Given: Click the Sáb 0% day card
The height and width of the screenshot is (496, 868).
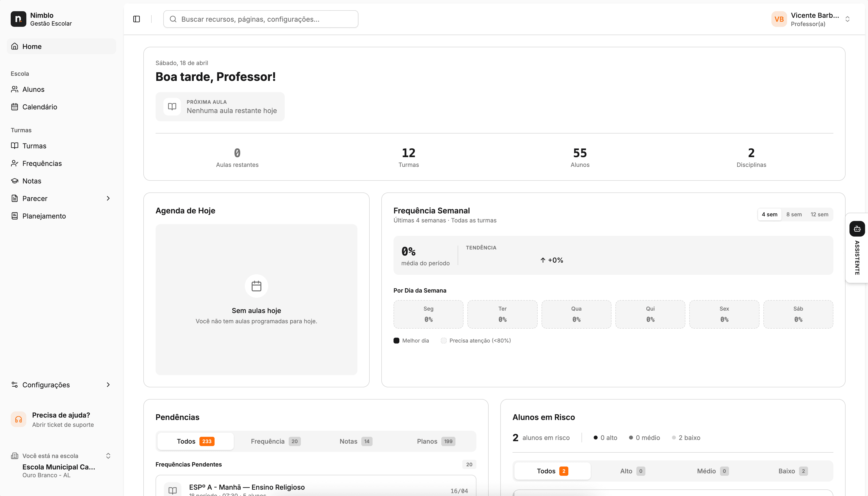Looking at the screenshot, I should [798, 315].
